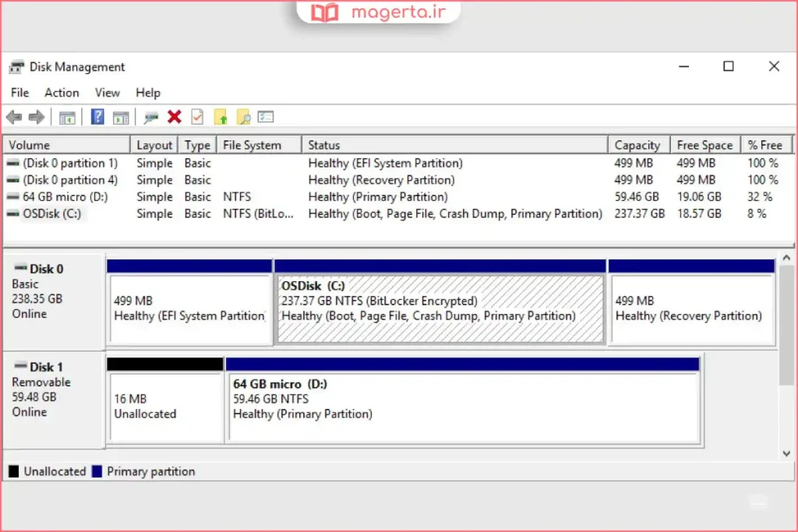
Task: Click the folder icon with green arrow
Action: (221, 117)
